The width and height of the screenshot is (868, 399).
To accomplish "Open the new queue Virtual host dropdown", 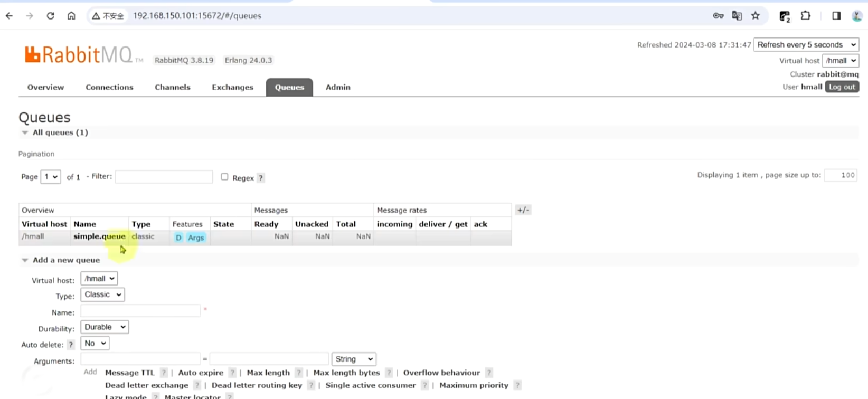I will 99,279.
